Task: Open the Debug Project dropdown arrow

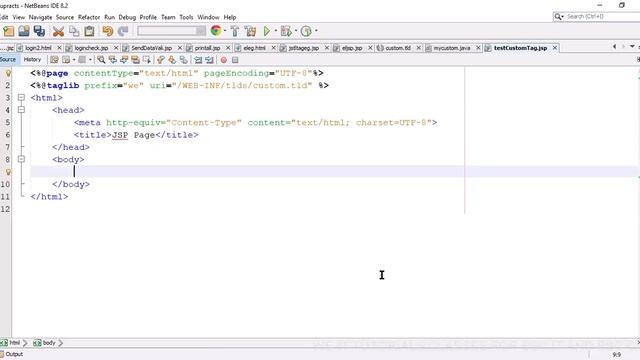Action: coord(296,31)
